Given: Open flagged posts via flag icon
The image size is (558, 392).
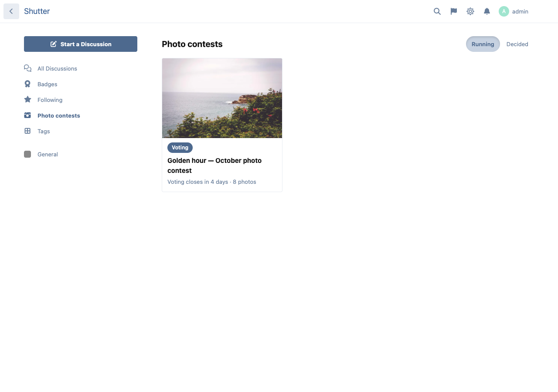Looking at the screenshot, I should [x=454, y=11].
